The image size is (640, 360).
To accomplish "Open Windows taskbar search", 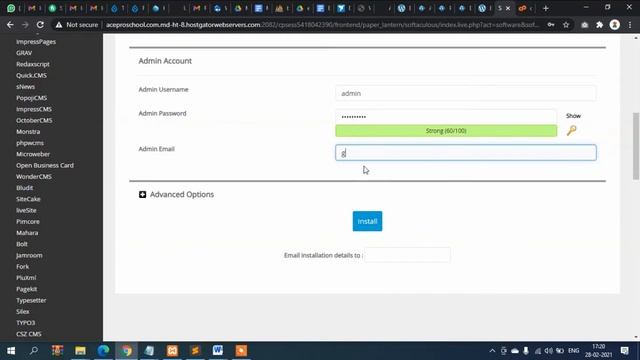I will [x=34, y=351].
